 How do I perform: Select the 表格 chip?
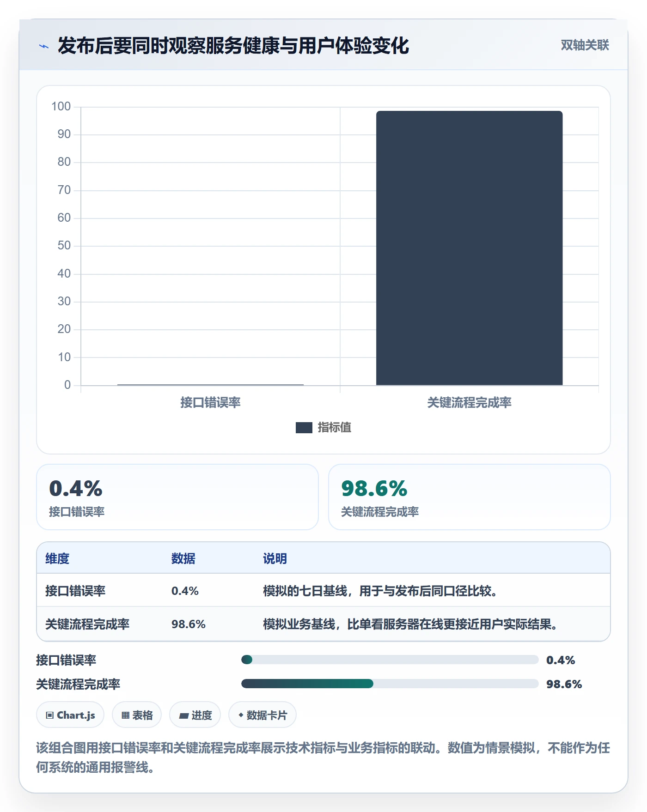[137, 715]
